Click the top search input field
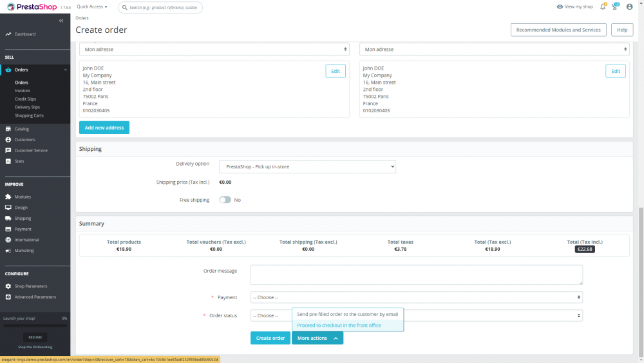 click(x=160, y=7)
